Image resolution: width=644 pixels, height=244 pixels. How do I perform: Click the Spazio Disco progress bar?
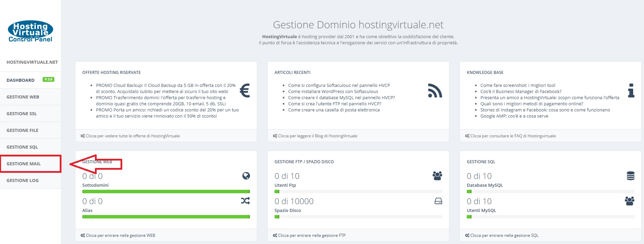[358, 217]
